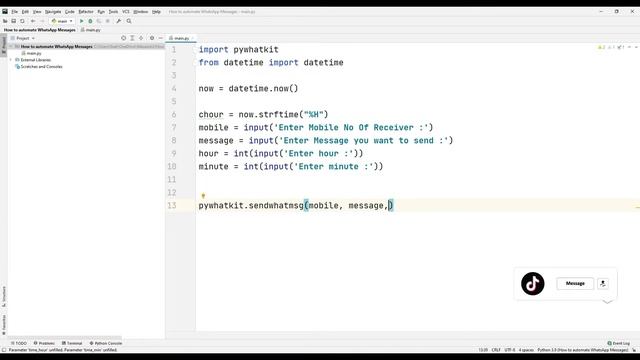Collapse all in Project panel
Viewport: 640px width, 360px height.
(x=141, y=38)
